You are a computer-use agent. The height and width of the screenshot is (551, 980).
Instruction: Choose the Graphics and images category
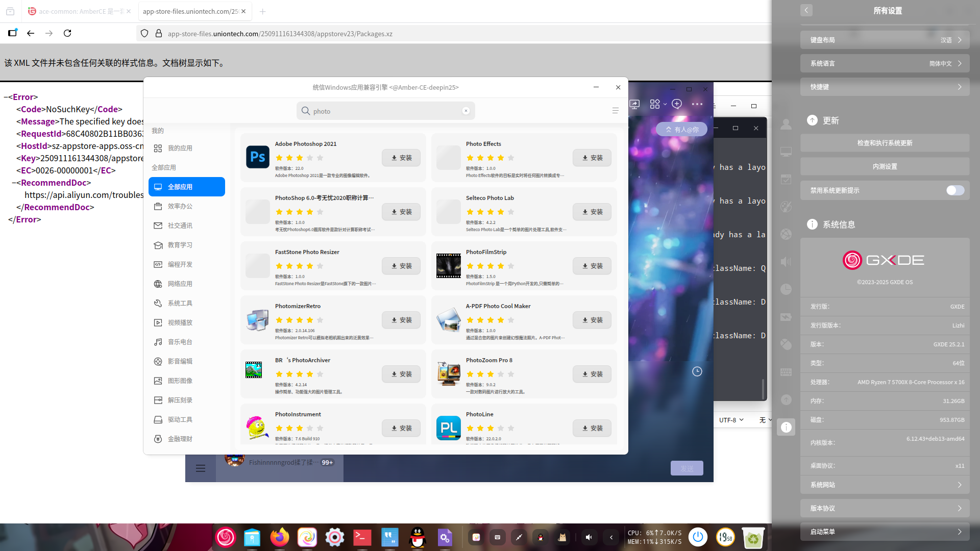point(187,381)
